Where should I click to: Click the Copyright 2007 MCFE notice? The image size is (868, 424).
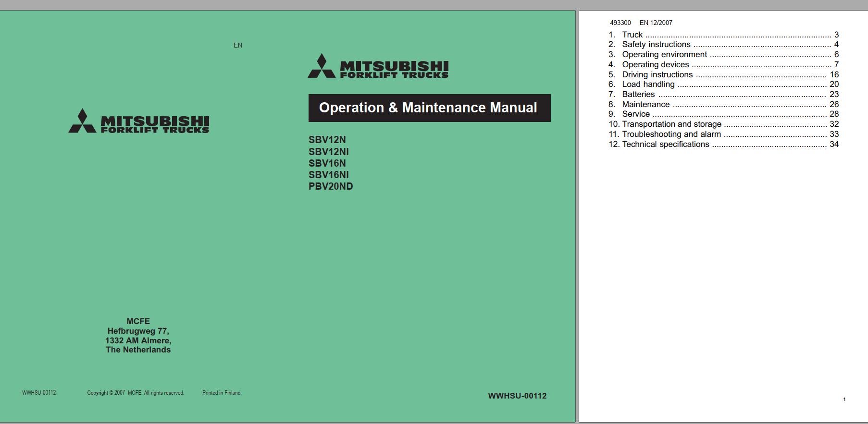(136, 393)
